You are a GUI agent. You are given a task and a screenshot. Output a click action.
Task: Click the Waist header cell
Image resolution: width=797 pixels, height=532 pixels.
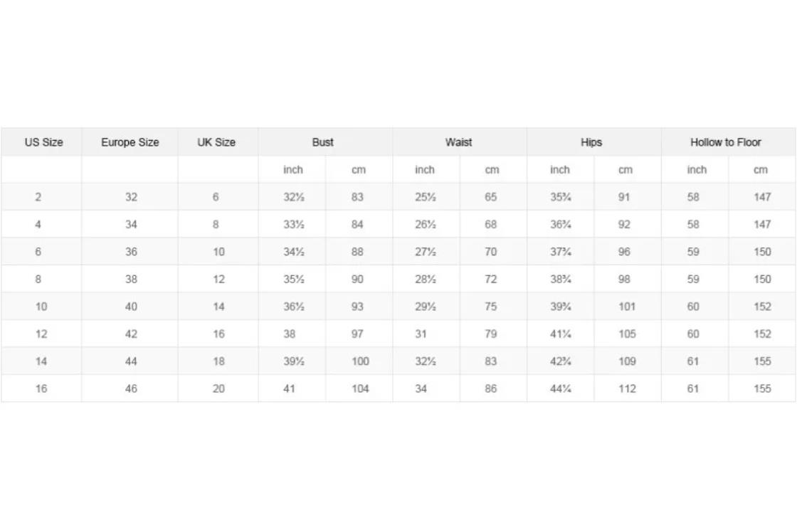click(x=460, y=142)
